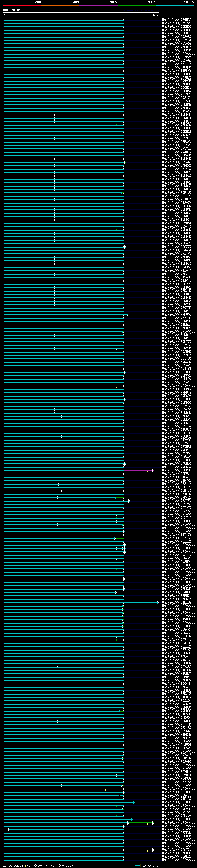197x868 pixels.
Task: Open hit UniRef100_Q9ATG1
Action: 177,850
